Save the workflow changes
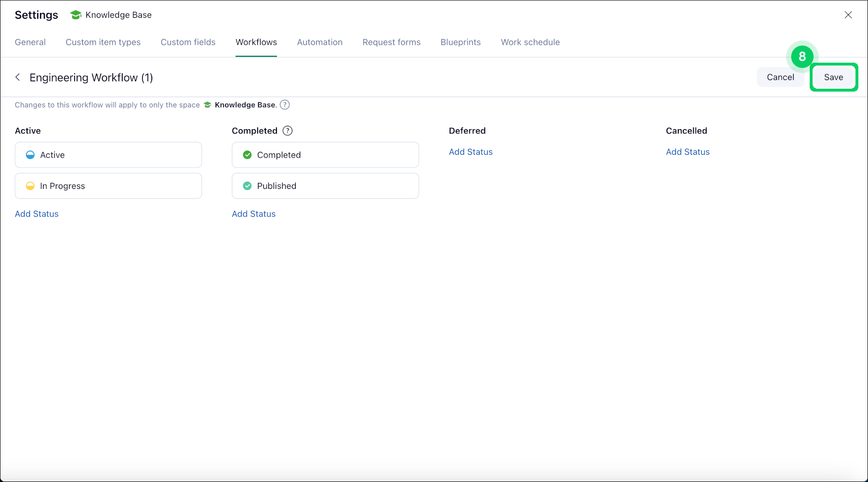This screenshot has height=482, width=868. click(x=833, y=77)
